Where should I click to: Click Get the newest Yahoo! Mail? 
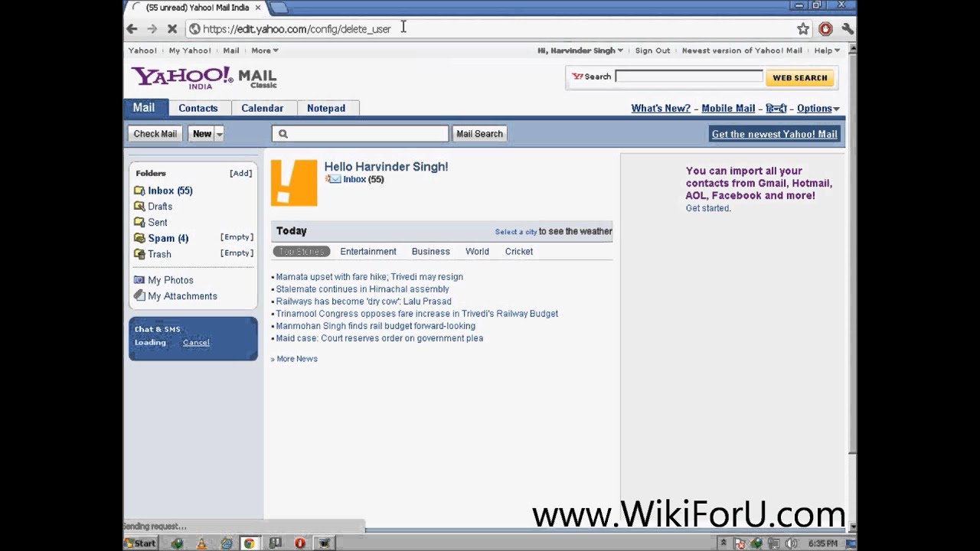774,134
